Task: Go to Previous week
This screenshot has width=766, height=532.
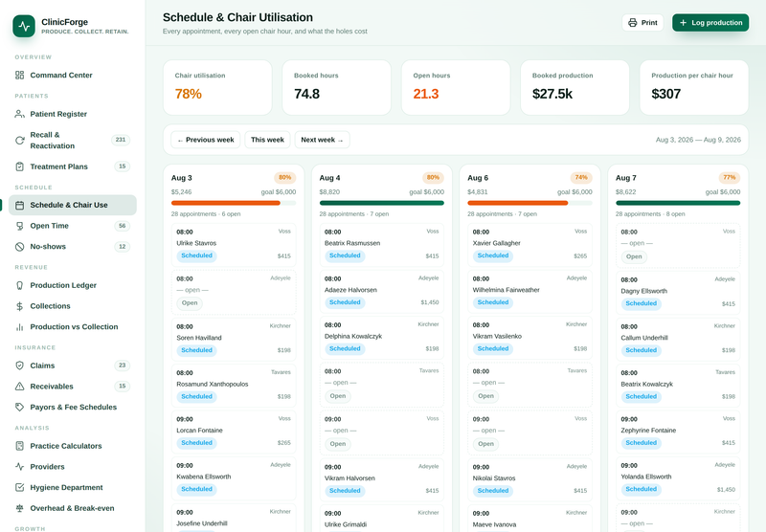Action: pyautogui.click(x=205, y=140)
